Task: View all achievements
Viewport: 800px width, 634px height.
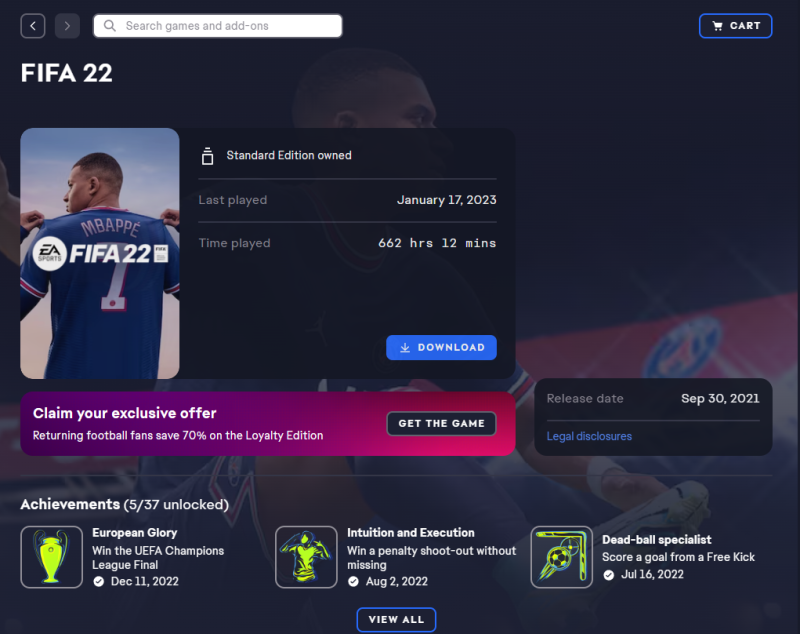Action: [x=396, y=620]
